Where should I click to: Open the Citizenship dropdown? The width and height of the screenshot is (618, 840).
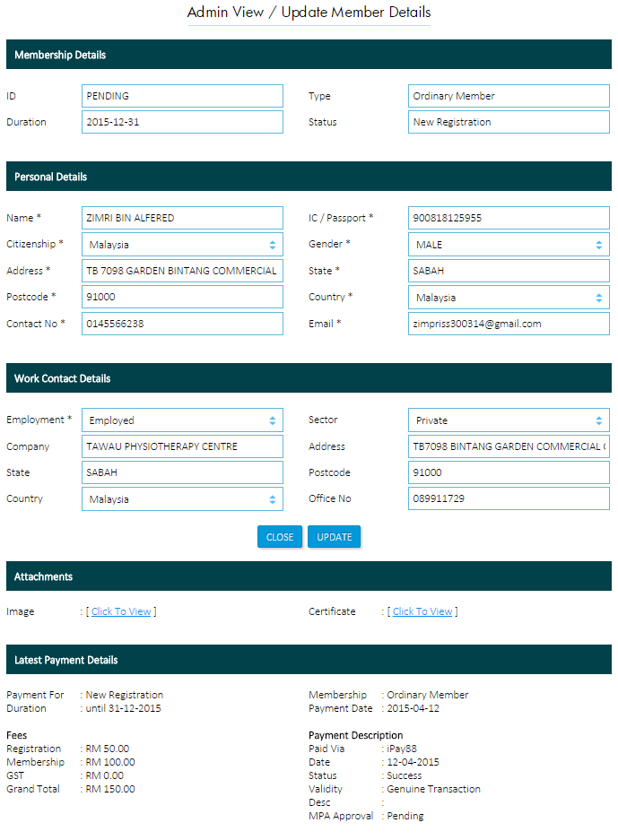(182, 245)
